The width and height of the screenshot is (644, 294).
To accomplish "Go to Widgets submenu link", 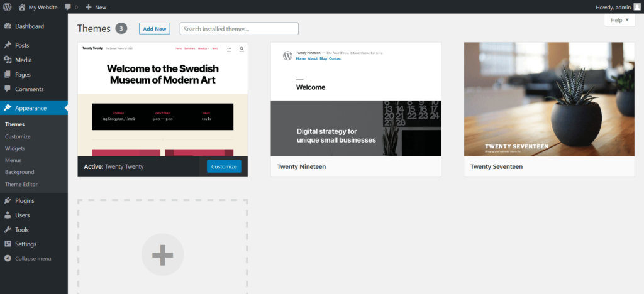I will coord(15,148).
